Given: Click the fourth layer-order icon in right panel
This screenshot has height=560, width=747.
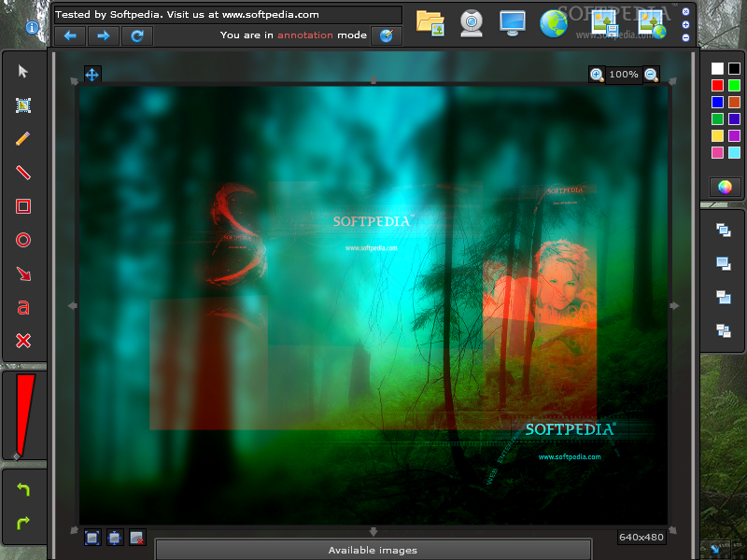Looking at the screenshot, I should click(x=723, y=330).
